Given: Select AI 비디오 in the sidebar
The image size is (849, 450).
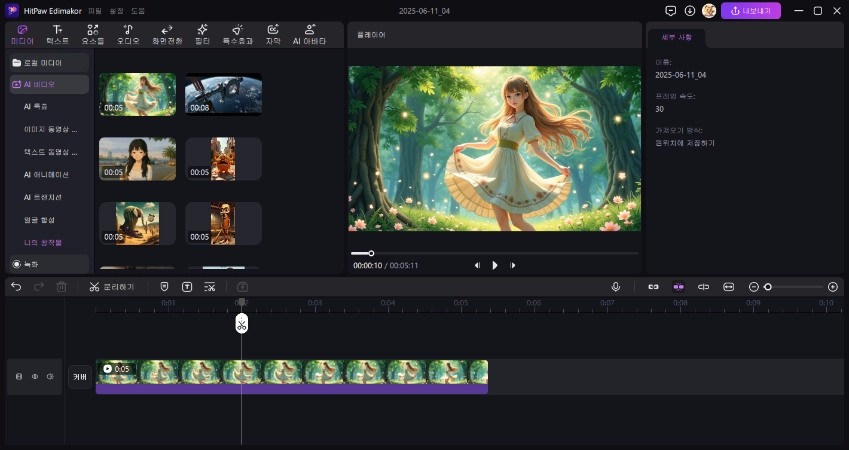Looking at the screenshot, I should 49,84.
